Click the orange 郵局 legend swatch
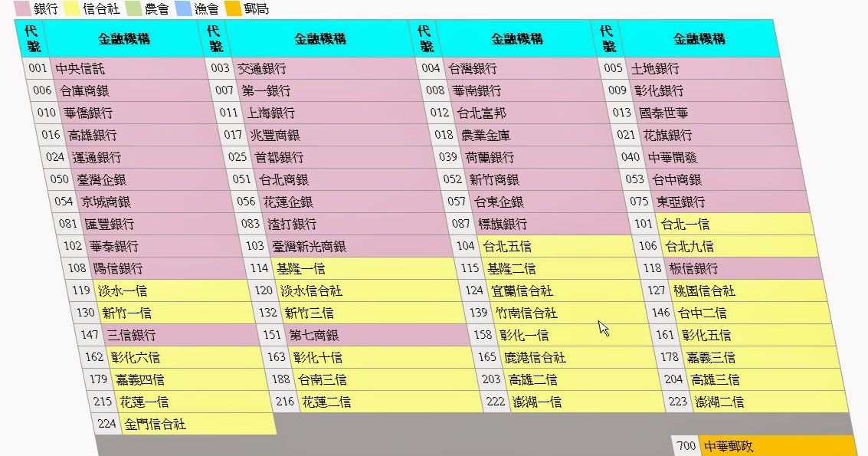This screenshot has height=456, width=868. tap(233, 8)
